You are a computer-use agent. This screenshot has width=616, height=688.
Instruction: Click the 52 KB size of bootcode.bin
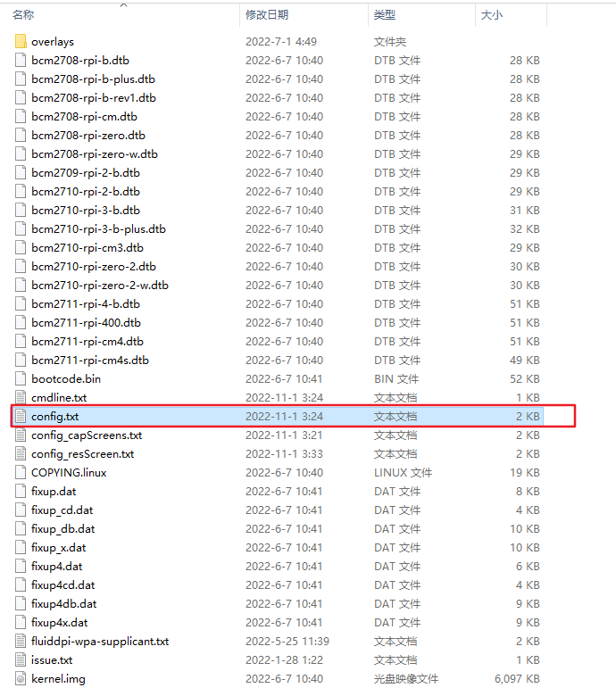(525, 378)
